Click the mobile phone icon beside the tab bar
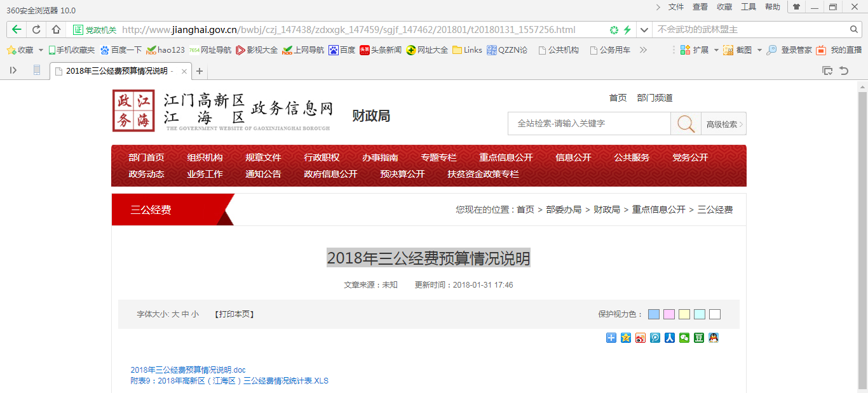Screen dimensions: 868x393 pos(37,70)
